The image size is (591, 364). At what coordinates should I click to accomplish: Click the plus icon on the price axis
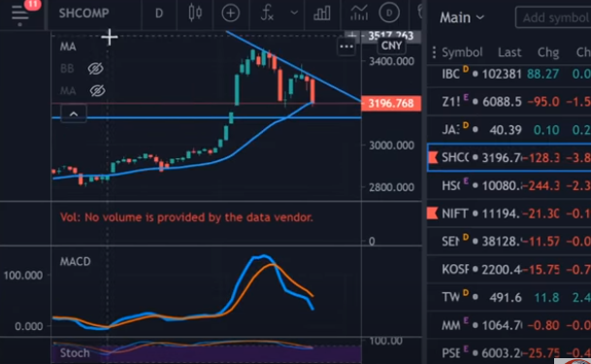pos(351,37)
